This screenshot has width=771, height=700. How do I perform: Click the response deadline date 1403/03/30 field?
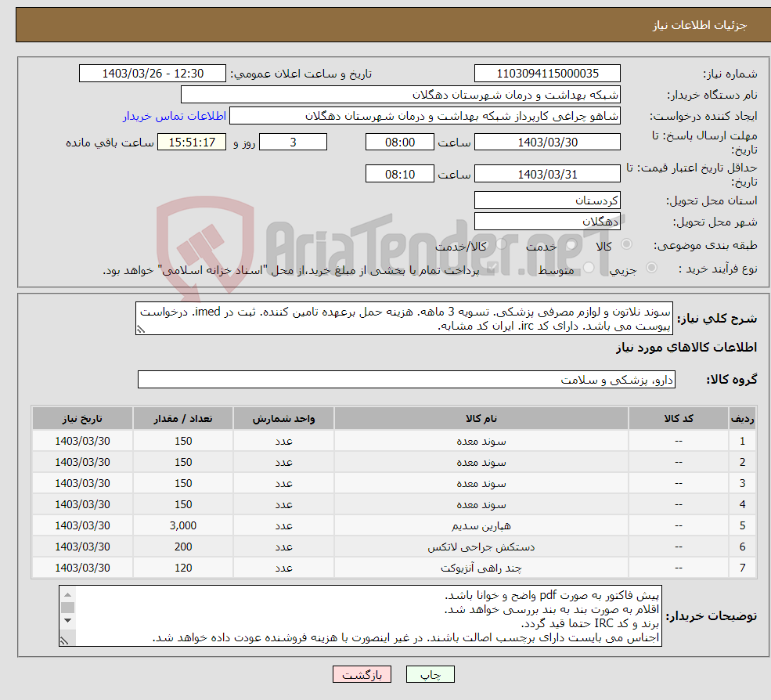[x=547, y=143]
